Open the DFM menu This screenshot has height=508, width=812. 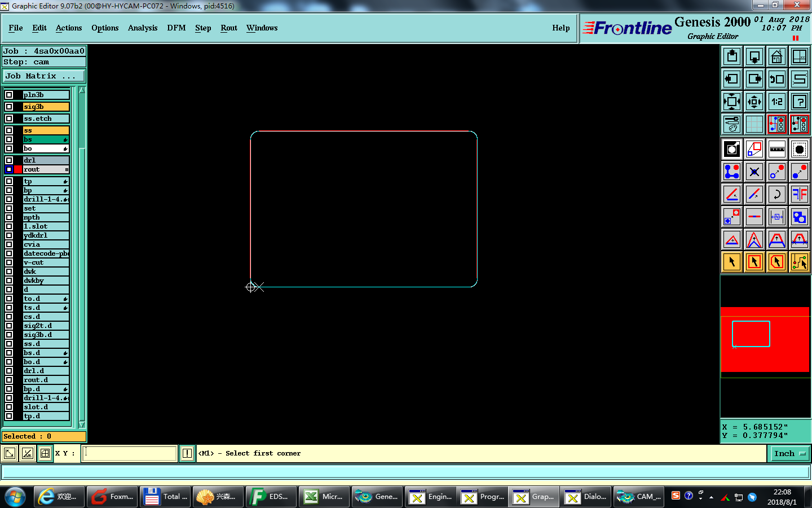[x=176, y=28]
